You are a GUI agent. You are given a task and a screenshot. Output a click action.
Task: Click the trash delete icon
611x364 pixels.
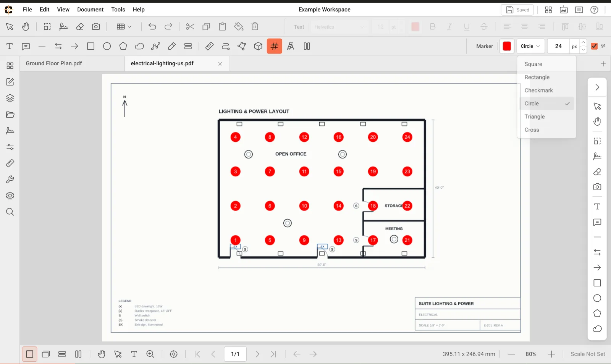click(255, 27)
